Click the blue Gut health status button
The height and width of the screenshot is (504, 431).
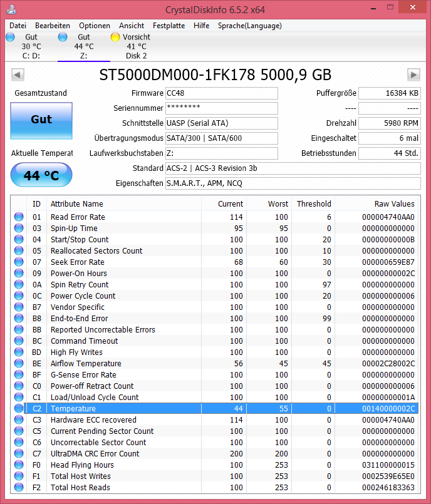click(41, 121)
